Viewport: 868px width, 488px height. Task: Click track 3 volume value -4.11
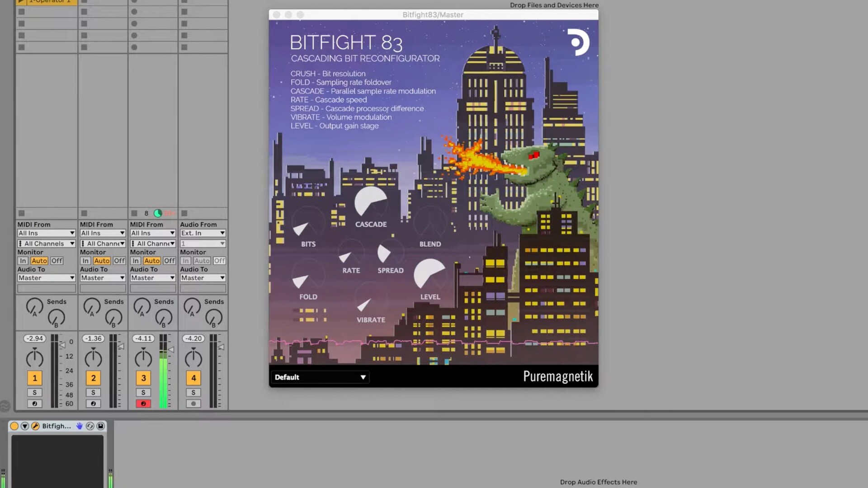click(144, 338)
